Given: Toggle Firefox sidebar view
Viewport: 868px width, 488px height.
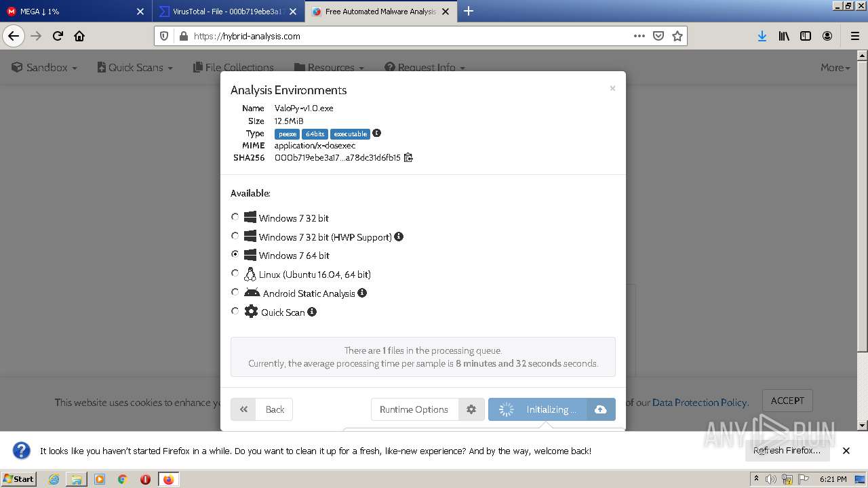Looking at the screenshot, I should [x=806, y=36].
